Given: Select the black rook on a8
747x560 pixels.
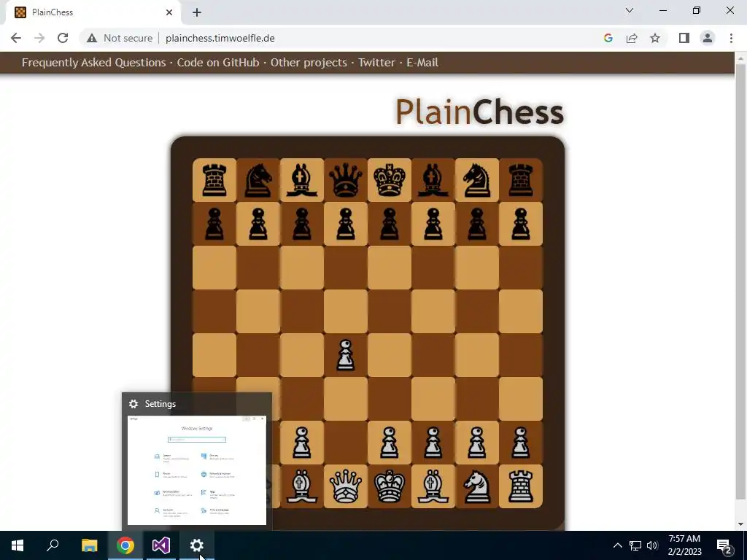Looking at the screenshot, I should pyautogui.click(x=214, y=180).
